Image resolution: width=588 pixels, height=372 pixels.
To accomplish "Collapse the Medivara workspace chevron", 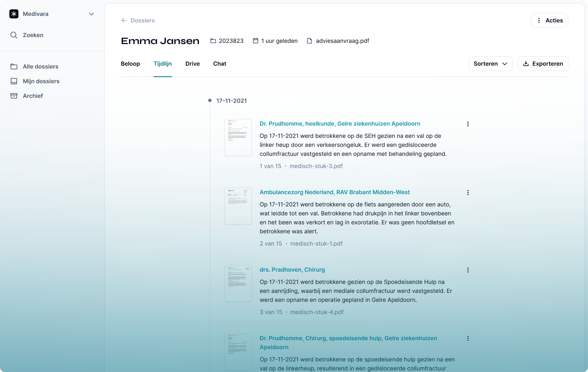I will tap(91, 13).
